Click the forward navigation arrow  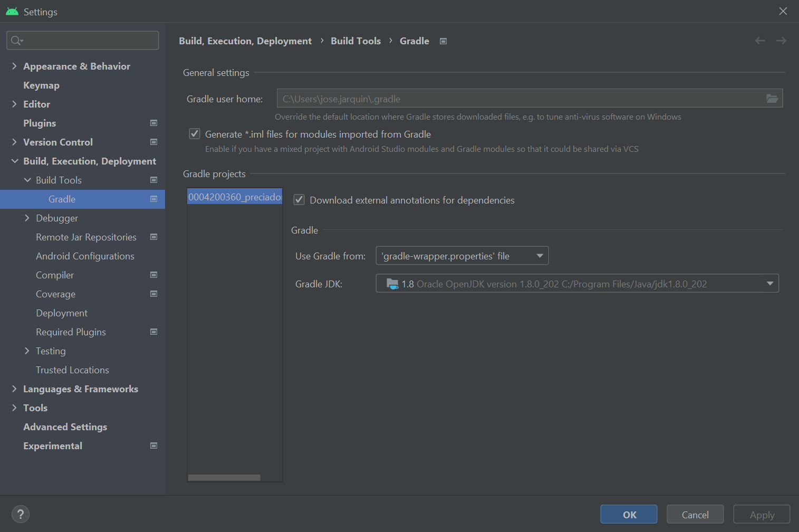781,41
